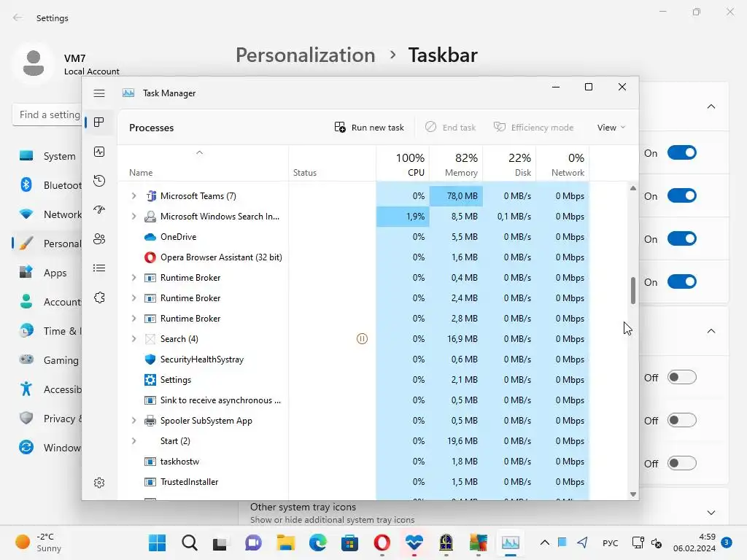Expand Other system tray icons section
Screen dimensions: 747x560
[711, 513]
